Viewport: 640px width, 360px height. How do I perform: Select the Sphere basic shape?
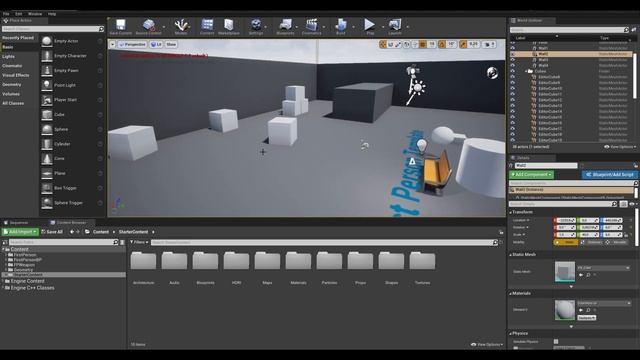tap(71, 129)
